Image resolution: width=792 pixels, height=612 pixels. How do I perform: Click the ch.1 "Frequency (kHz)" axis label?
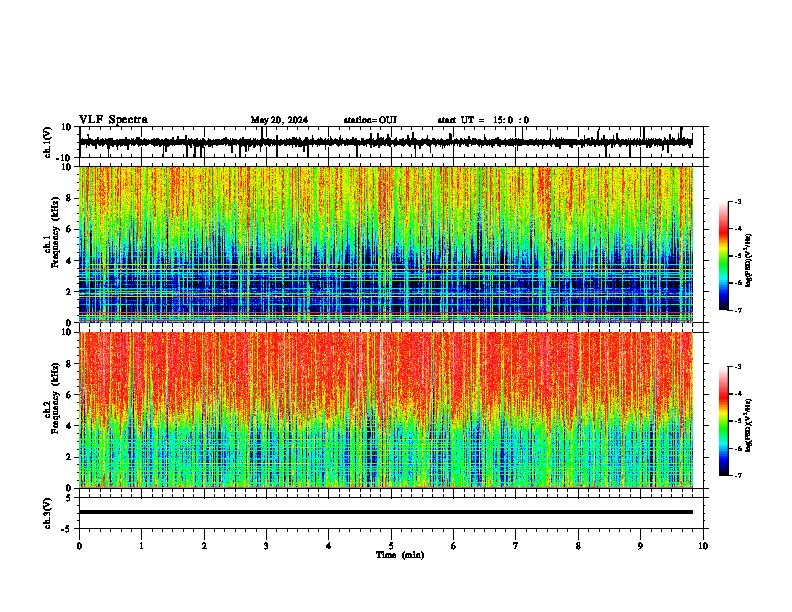pos(56,234)
